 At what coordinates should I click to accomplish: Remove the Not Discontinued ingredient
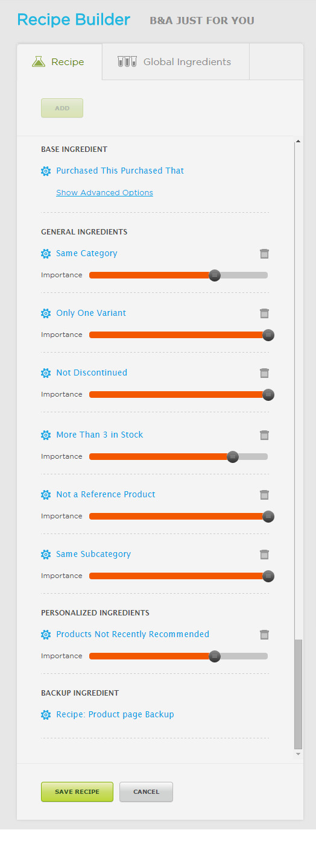pos(264,373)
